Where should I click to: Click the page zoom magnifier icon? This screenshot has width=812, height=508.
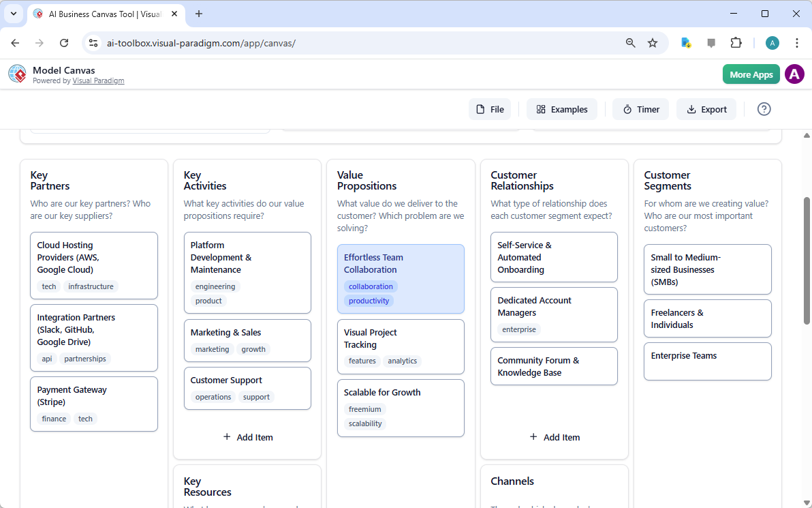[x=631, y=43]
